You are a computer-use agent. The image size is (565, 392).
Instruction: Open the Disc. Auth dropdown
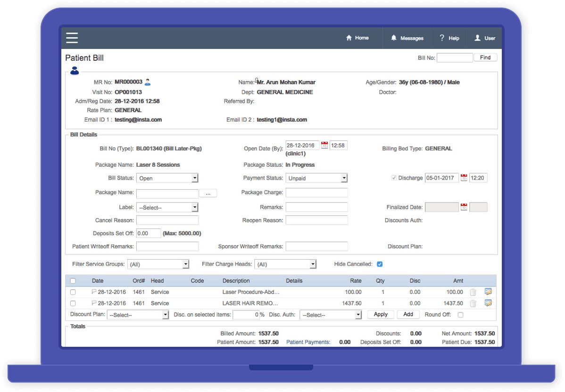331,315
